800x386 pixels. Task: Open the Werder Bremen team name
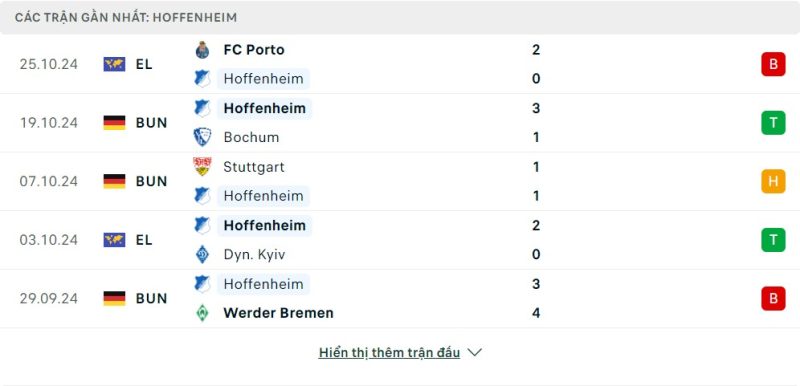click(279, 313)
